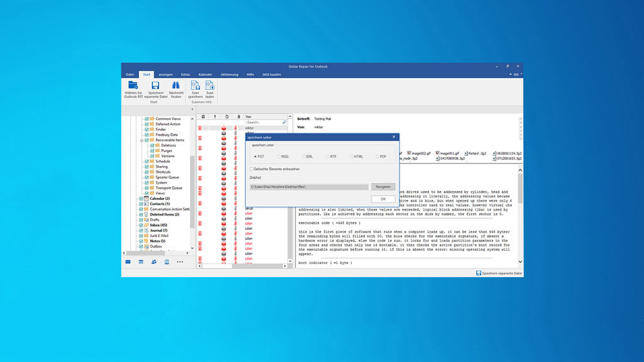Click the Journal (7) folder icon

(x=146, y=231)
